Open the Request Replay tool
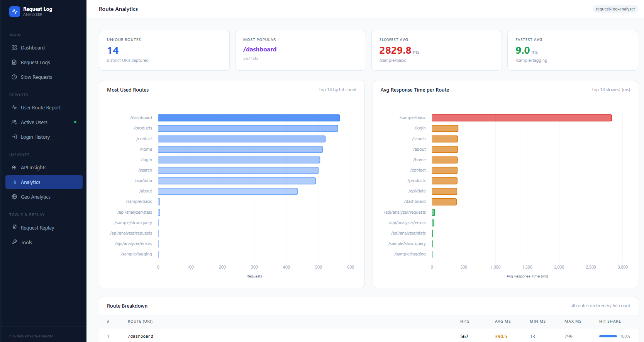Image resolution: width=644 pixels, height=342 pixels. [x=44, y=228]
